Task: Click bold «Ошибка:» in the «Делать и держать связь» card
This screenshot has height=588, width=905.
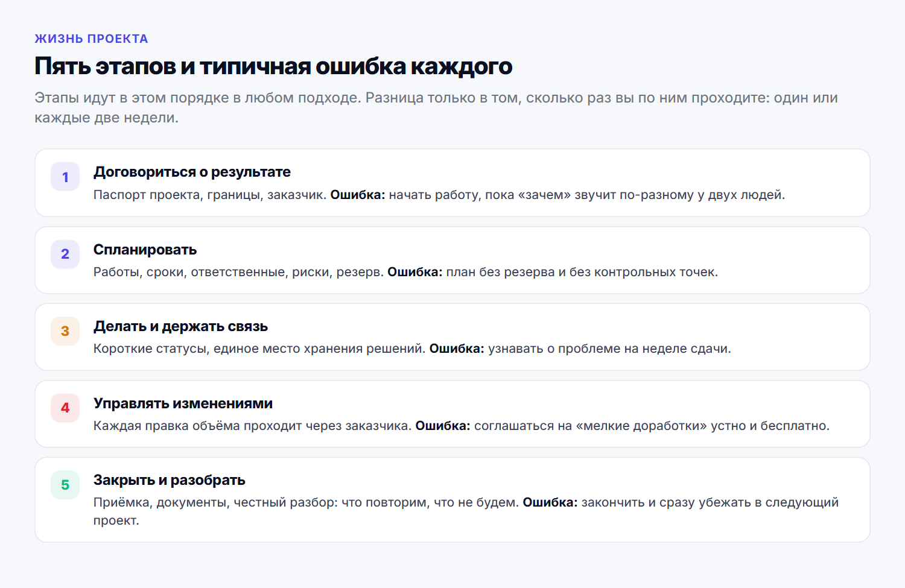Action: click(457, 349)
